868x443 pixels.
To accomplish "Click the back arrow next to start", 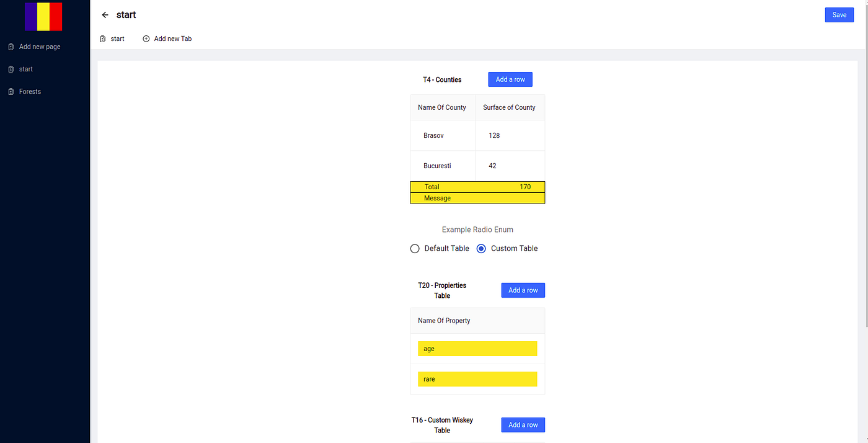I will [105, 15].
